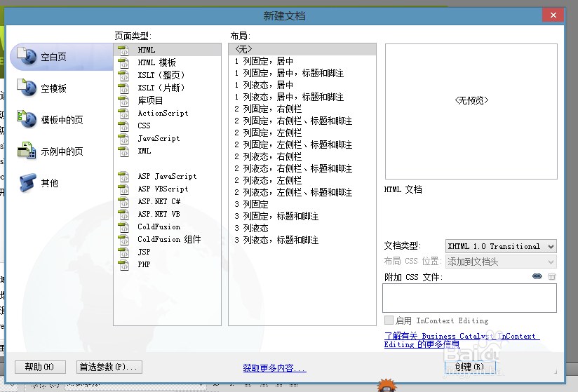This screenshot has width=578, height=392.
Task: Click the 创建(R) button
Action: pos(470,367)
